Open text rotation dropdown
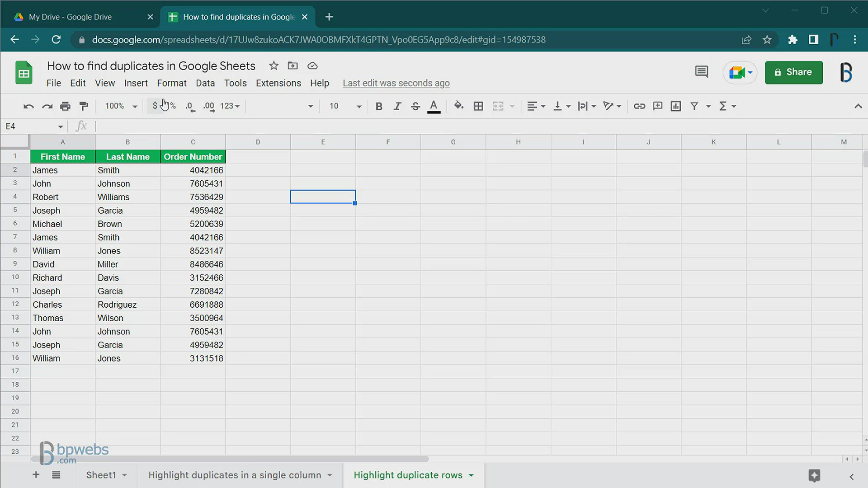Image resolution: width=868 pixels, height=488 pixels. [612, 106]
